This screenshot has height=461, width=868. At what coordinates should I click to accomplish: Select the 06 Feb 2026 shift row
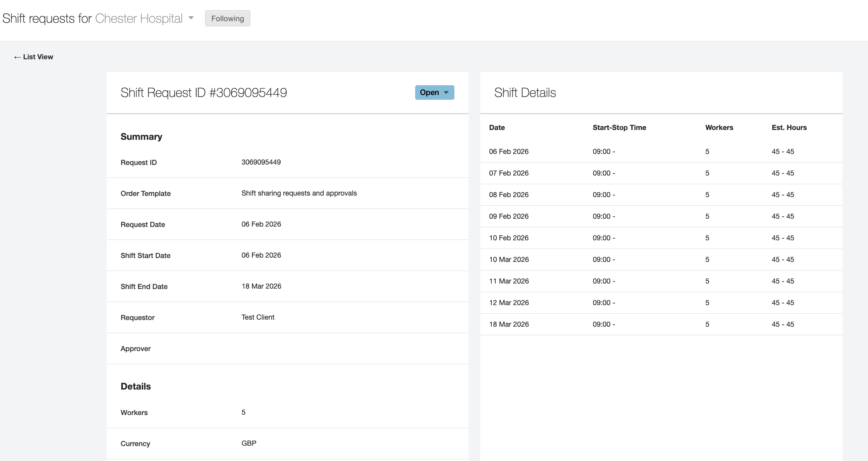click(509, 151)
